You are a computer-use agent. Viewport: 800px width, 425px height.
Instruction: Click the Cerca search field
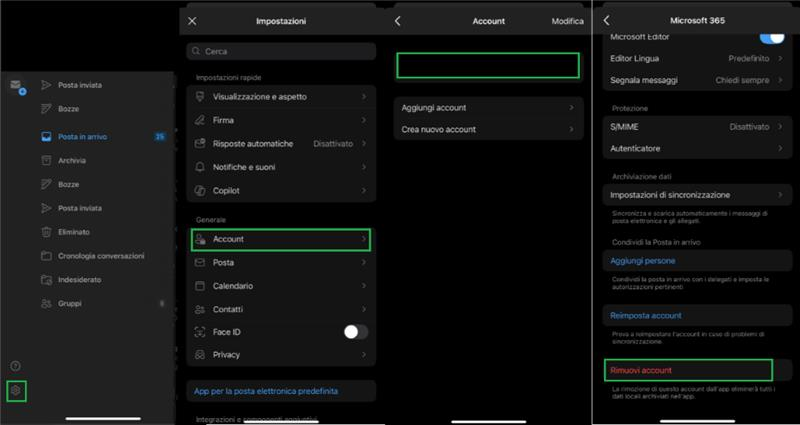(281, 51)
